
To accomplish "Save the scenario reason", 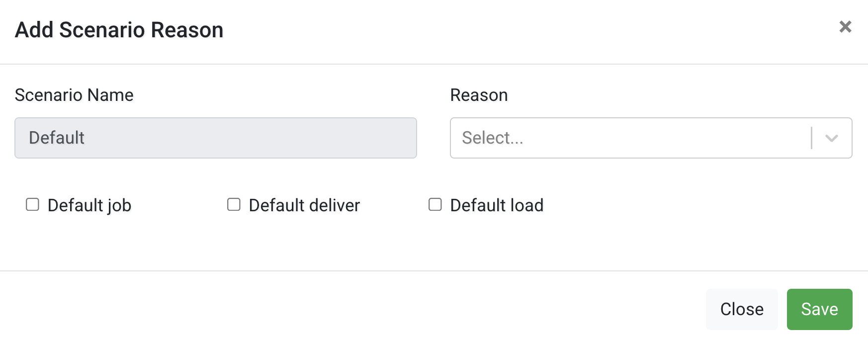I will [819, 309].
